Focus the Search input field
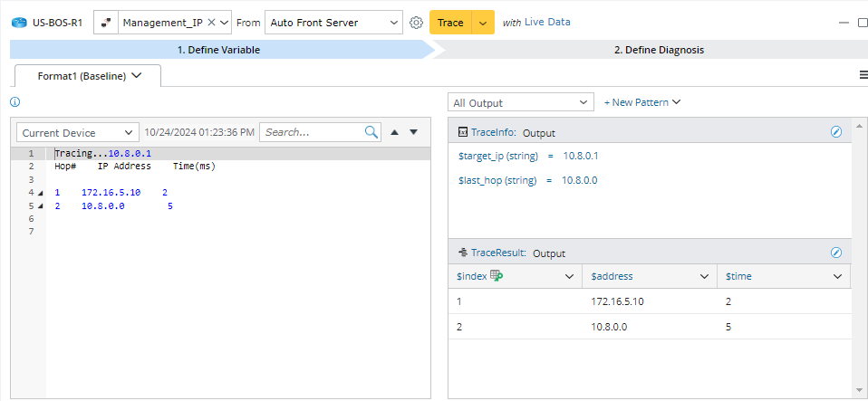 pyautogui.click(x=311, y=132)
